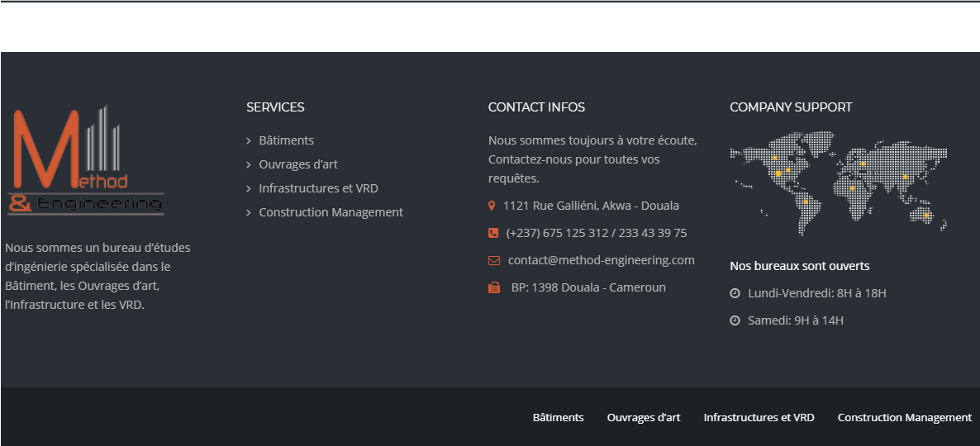This screenshot has height=446, width=980.
Task: Click the Method & Engineering logo
Action: point(86,160)
